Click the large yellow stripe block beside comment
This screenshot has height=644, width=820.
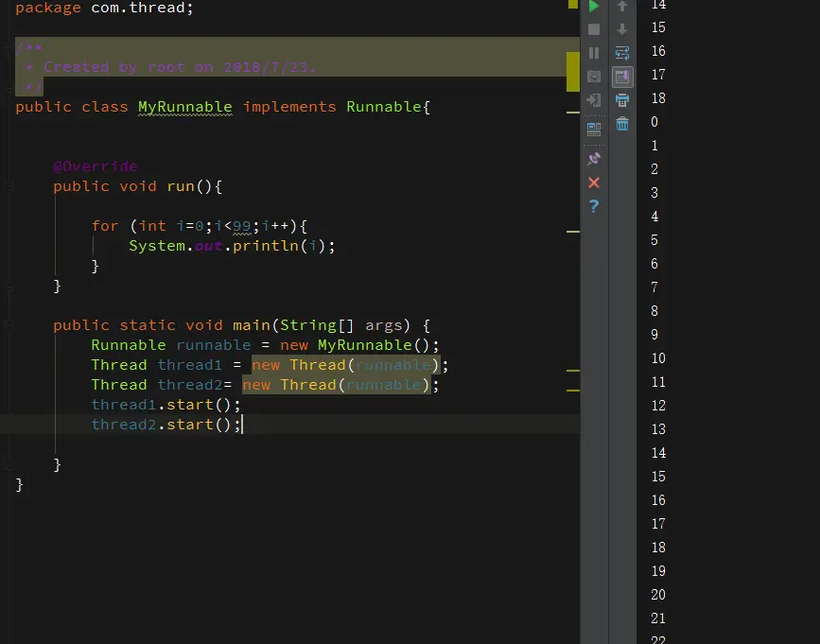tap(573, 72)
